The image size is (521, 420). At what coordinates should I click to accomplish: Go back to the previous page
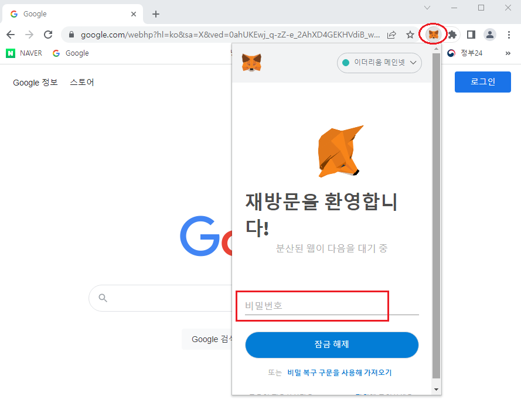click(x=11, y=35)
